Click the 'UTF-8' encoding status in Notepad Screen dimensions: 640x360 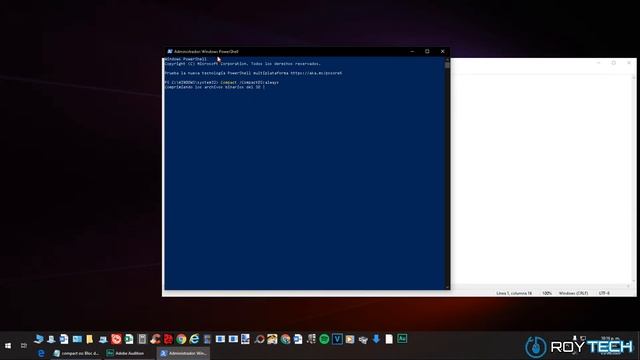pos(604,293)
